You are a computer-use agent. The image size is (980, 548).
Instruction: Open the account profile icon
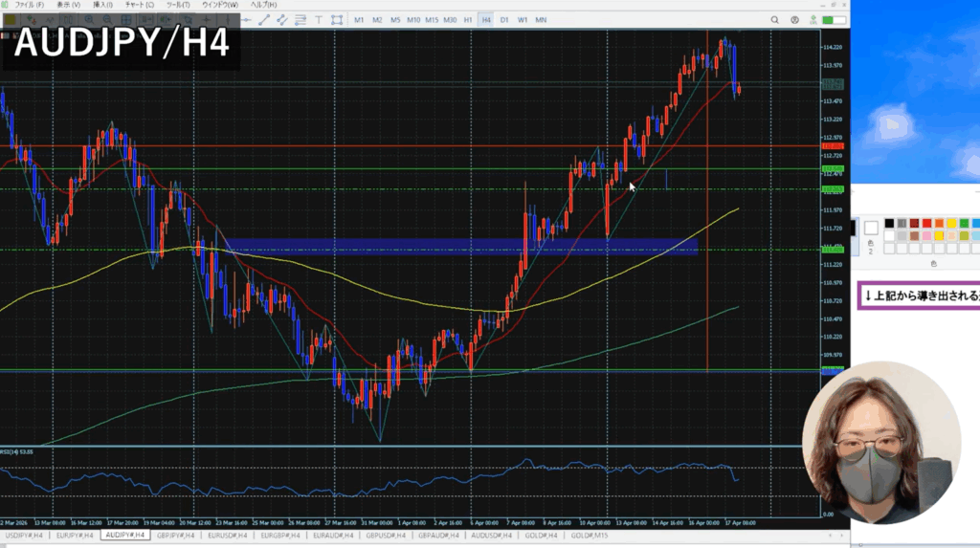(794, 20)
